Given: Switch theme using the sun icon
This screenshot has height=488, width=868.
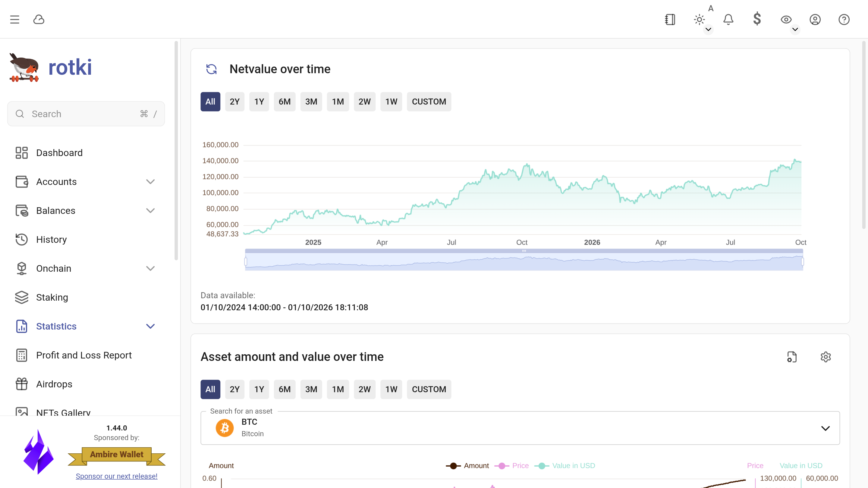Looking at the screenshot, I should click(699, 20).
